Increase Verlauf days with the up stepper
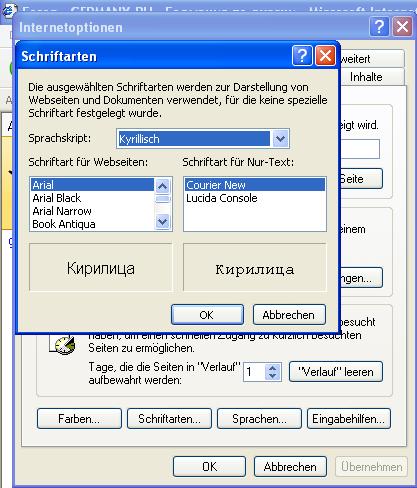Image resolution: width=417 pixels, height=488 pixels. [x=273, y=368]
